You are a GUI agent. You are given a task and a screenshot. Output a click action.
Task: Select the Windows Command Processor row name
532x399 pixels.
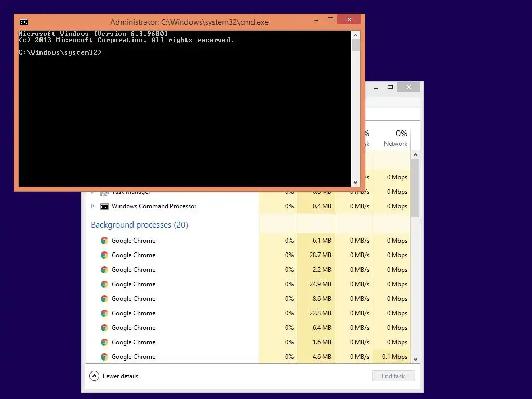point(154,206)
